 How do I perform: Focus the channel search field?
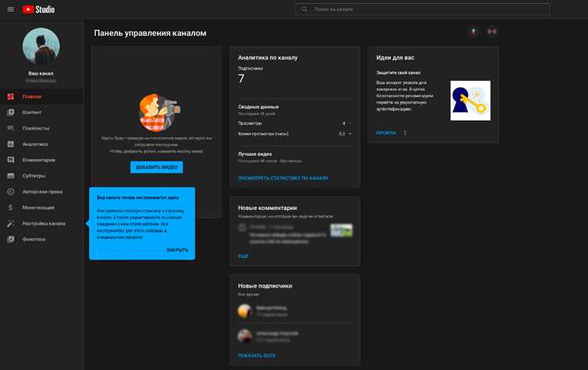pyautogui.click(x=423, y=9)
